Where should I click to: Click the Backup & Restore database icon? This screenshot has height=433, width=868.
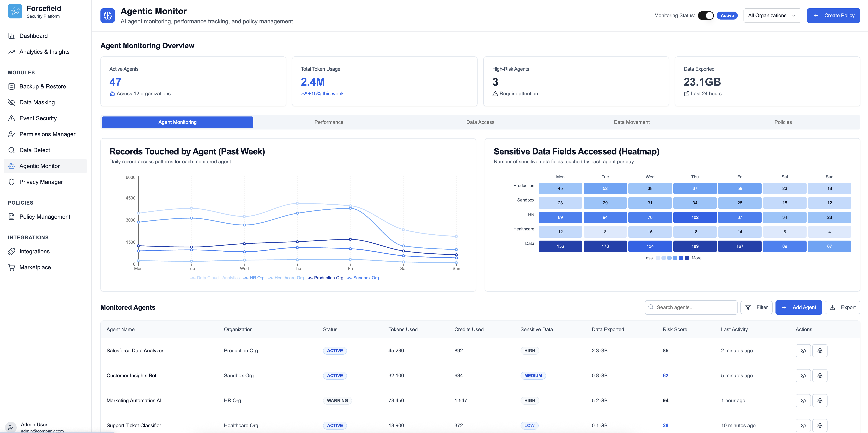11,86
